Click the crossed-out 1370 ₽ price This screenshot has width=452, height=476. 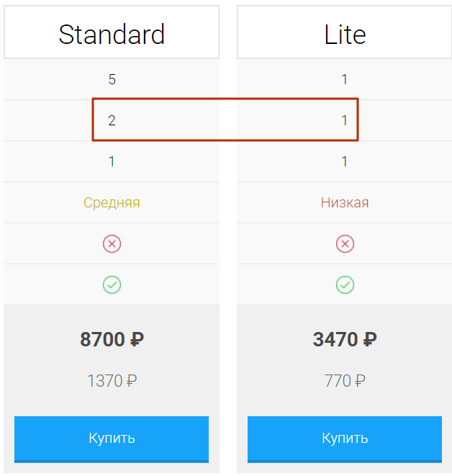(x=112, y=380)
